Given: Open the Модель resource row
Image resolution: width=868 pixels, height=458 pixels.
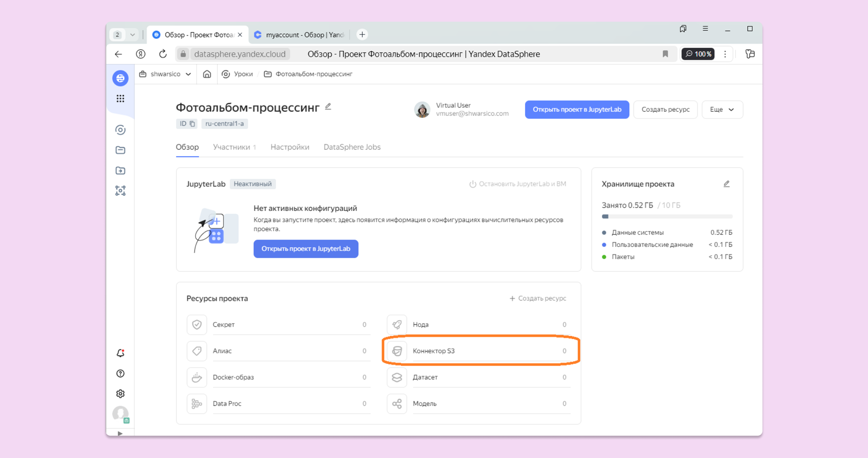Looking at the screenshot, I should tap(479, 403).
